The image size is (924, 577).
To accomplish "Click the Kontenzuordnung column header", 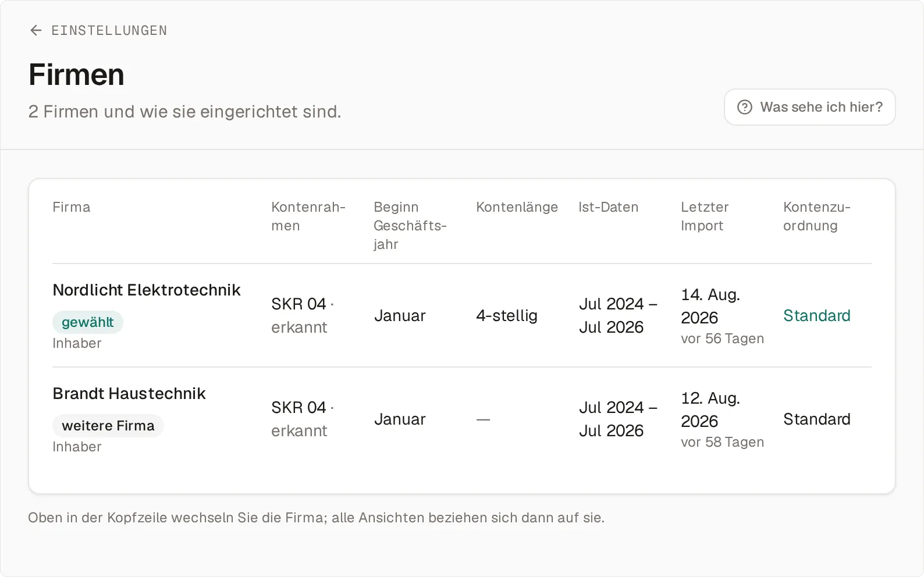I will pyautogui.click(x=817, y=216).
